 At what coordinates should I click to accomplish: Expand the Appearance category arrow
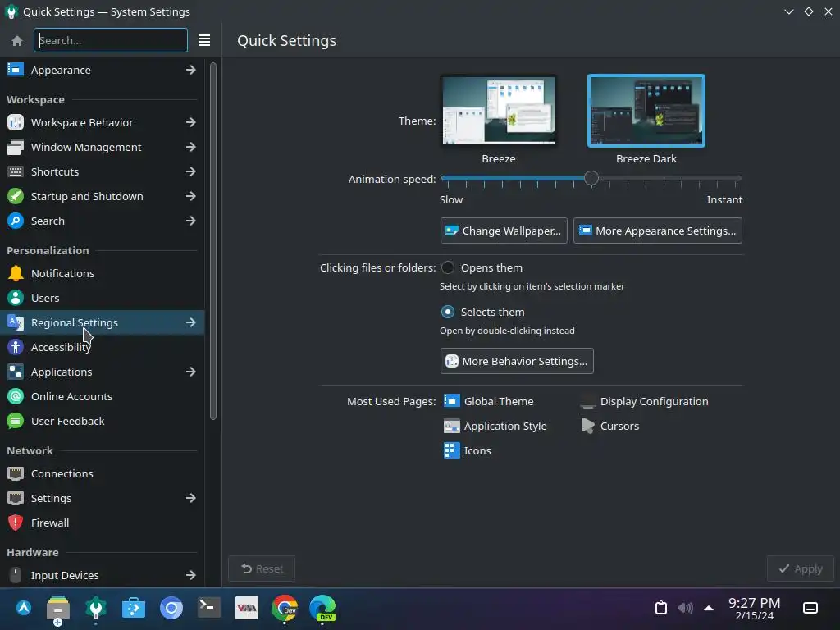point(190,70)
